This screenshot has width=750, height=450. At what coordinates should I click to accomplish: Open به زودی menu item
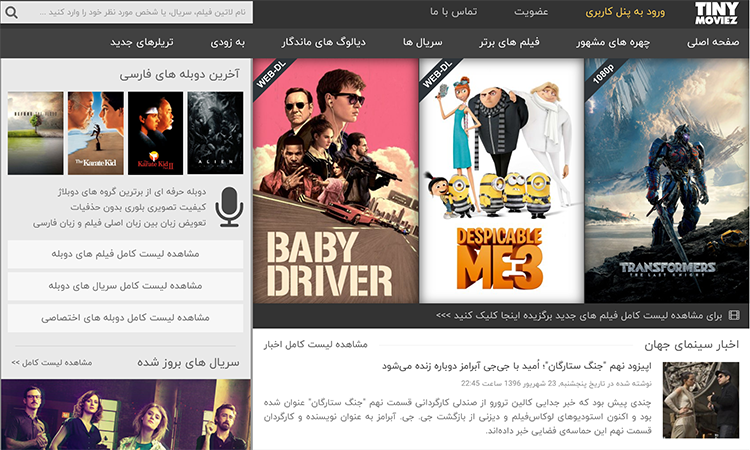pyautogui.click(x=228, y=42)
